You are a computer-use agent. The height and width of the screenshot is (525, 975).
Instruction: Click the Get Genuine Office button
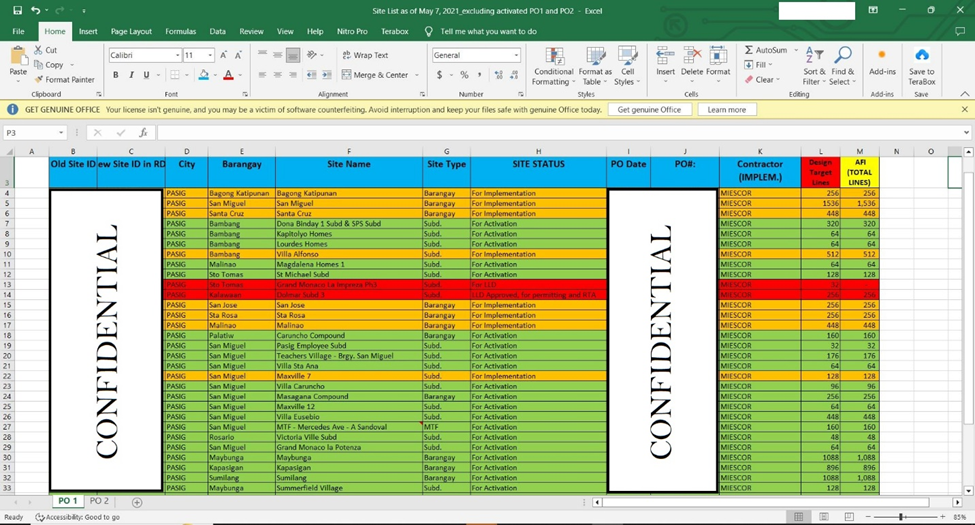(649, 110)
